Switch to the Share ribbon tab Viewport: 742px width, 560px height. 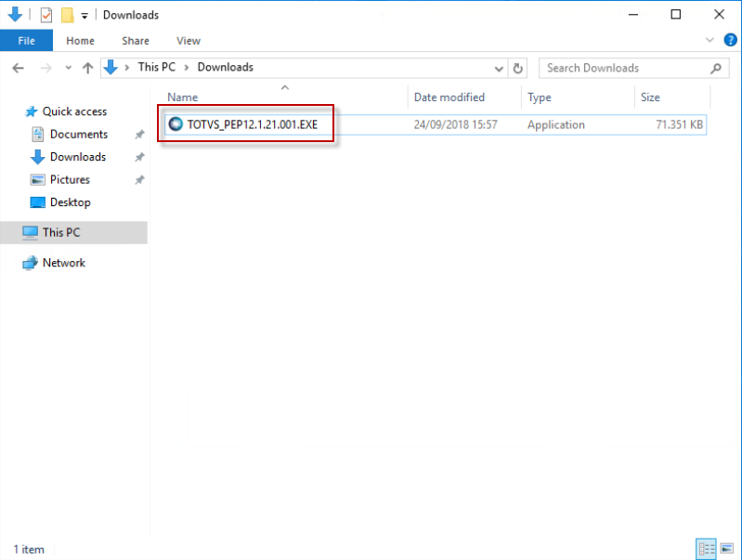click(136, 41)
